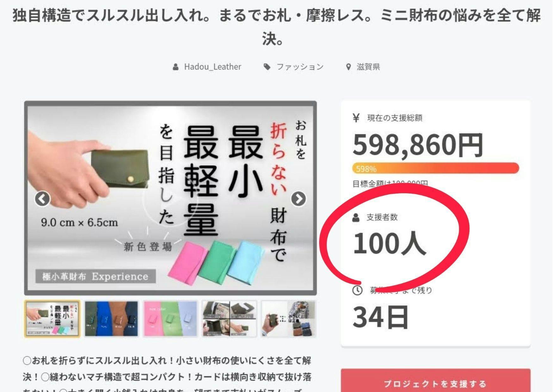
Task: Open the ファッション category link
Action: tap(300, 67)
